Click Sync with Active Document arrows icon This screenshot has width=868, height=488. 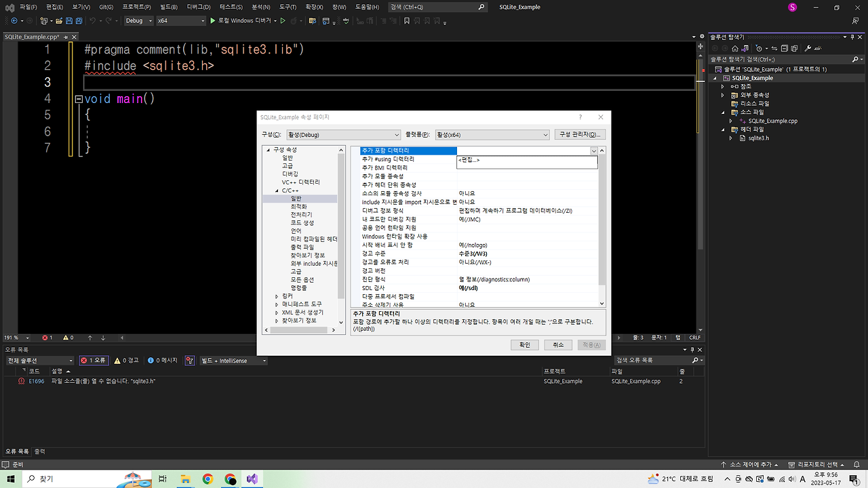(x=775, y=49)
